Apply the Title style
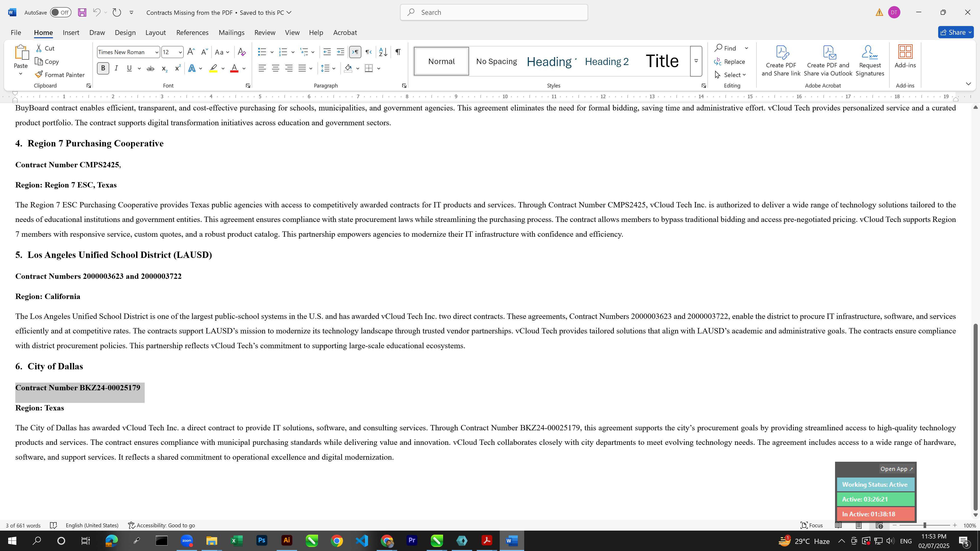Image resolution: width=980 pixels, height=551 pixels. click(x=662, y=61)
